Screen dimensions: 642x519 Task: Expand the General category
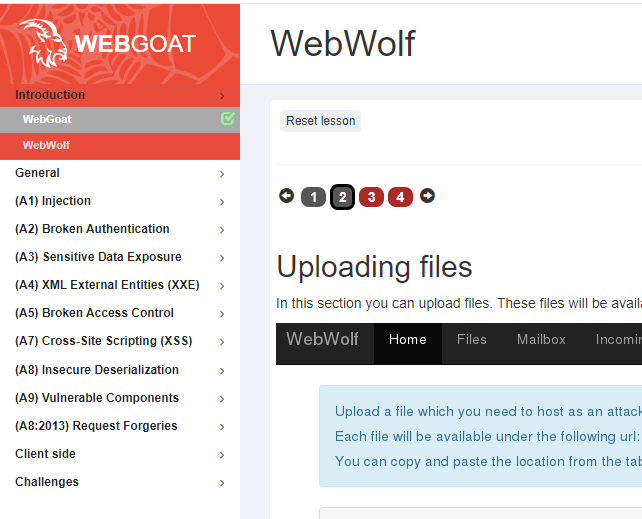coord(120,173)
